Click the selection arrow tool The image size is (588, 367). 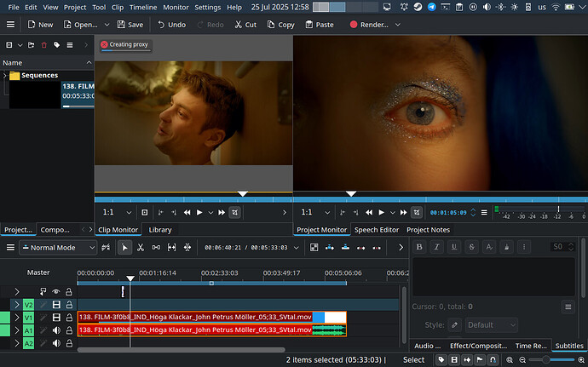click(125, 248)
